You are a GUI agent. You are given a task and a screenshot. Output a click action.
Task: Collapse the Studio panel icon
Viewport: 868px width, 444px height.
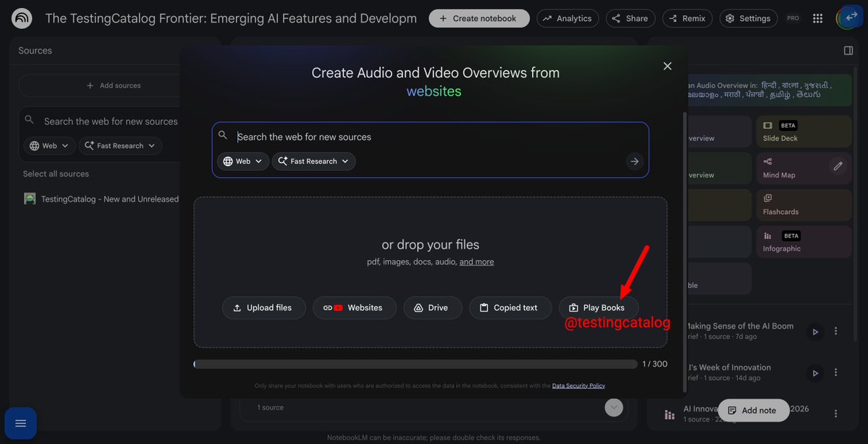click(848, 51)
